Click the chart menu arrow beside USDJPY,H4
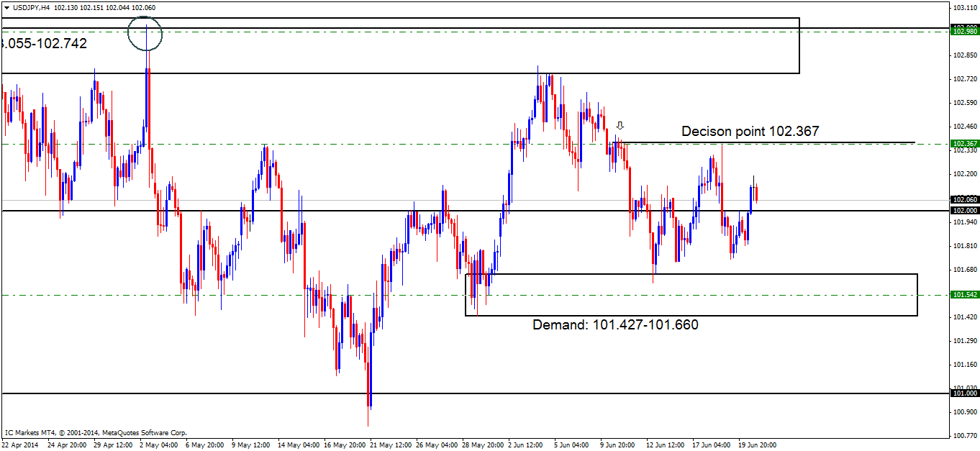This screenshot has width=980, height=451. coord(6,7)
